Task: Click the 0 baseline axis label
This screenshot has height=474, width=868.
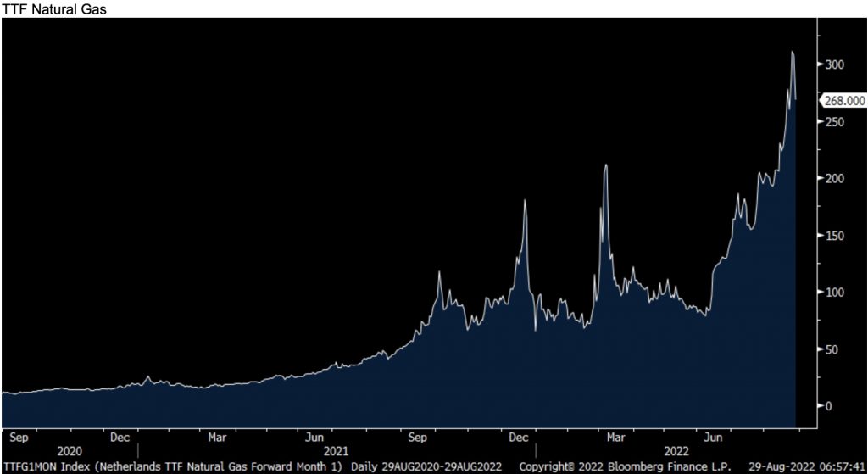Action: point(828,406)
